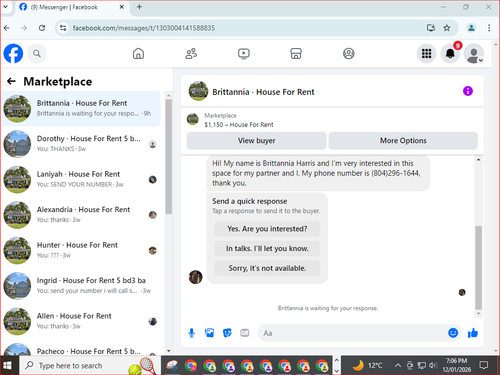Open the account profile avatar menu
The width and height of the screenshot is (500, 375).
point(474,53)
